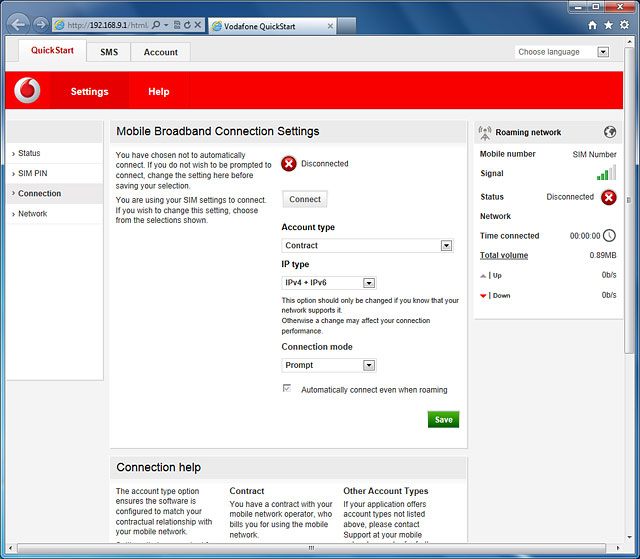Open the IP type dropdown
The height and width of the screenshot is (559, 640).
(x=369, y=283)
